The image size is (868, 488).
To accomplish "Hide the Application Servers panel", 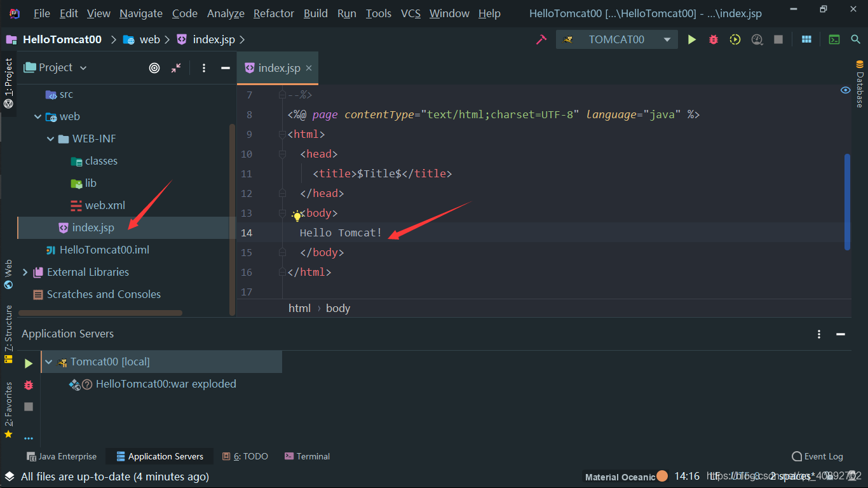I will point(841,334).
